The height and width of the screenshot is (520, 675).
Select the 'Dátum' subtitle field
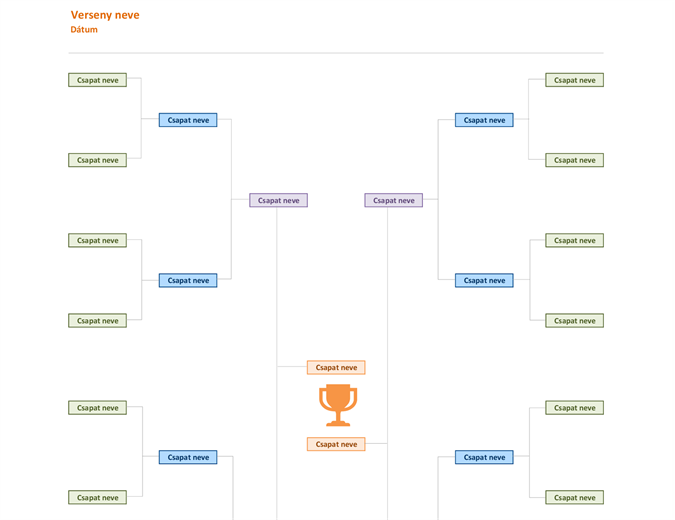84,30
